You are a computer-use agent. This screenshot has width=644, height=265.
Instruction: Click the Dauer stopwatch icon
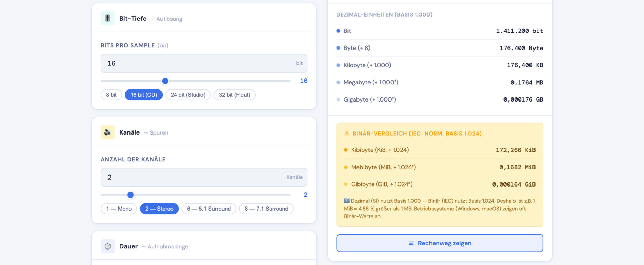107,246
